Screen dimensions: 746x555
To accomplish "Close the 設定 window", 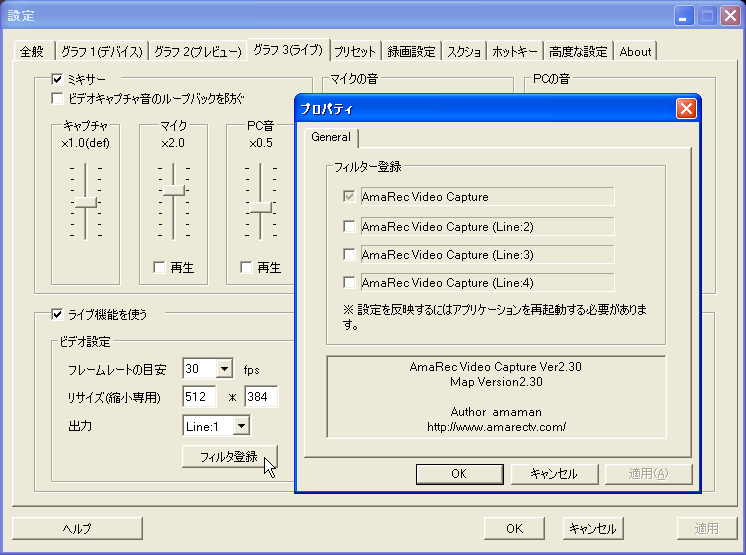I will pos(730,16).
